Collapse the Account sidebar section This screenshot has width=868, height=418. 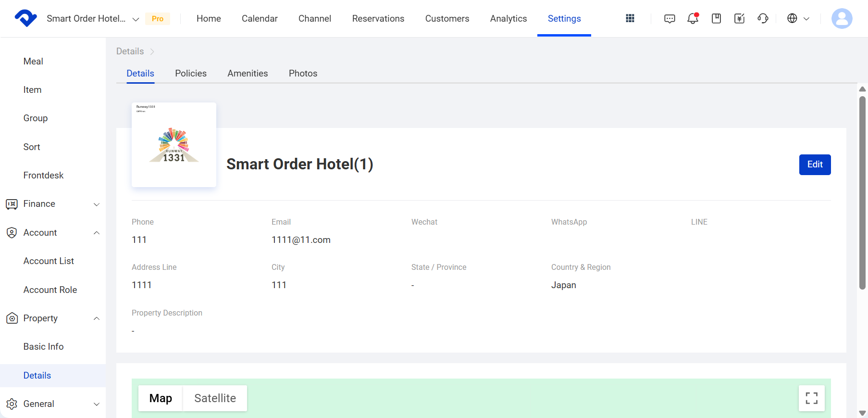(53, 232)
